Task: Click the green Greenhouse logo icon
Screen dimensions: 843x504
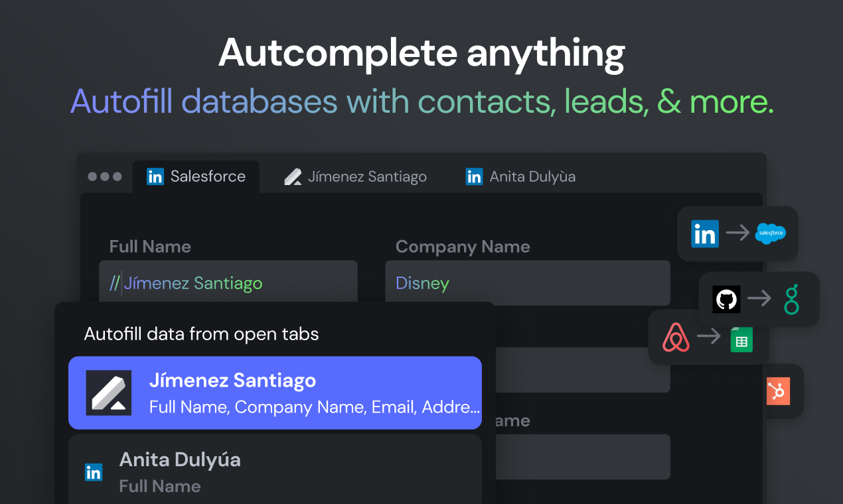Action: coord(791,299)
